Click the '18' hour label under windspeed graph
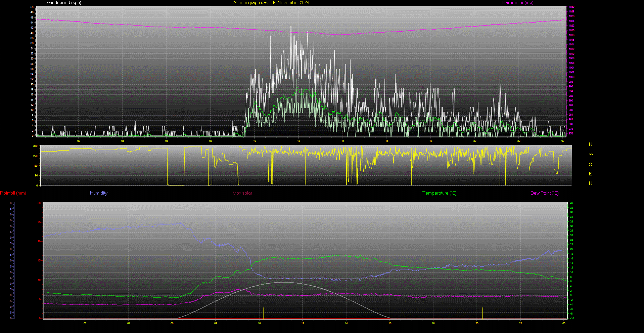 431,141
